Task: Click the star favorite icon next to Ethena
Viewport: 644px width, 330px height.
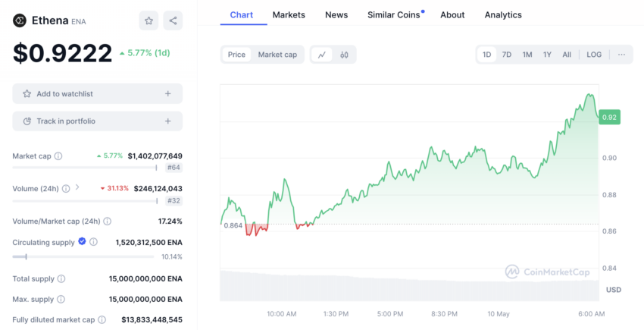Action: (x=149, y=20)
